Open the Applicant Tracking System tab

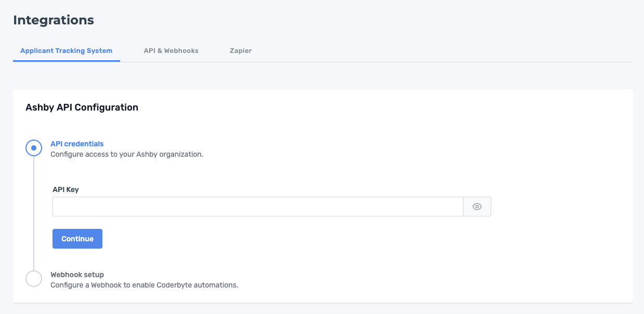pyautogui.click(x=67, y=51)
